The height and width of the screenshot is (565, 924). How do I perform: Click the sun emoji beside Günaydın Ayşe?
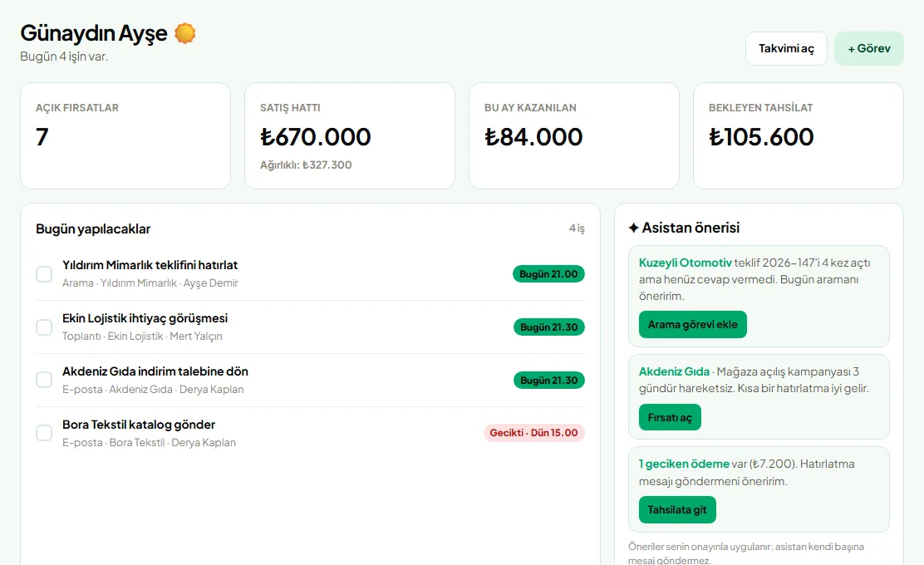point(185,33)
